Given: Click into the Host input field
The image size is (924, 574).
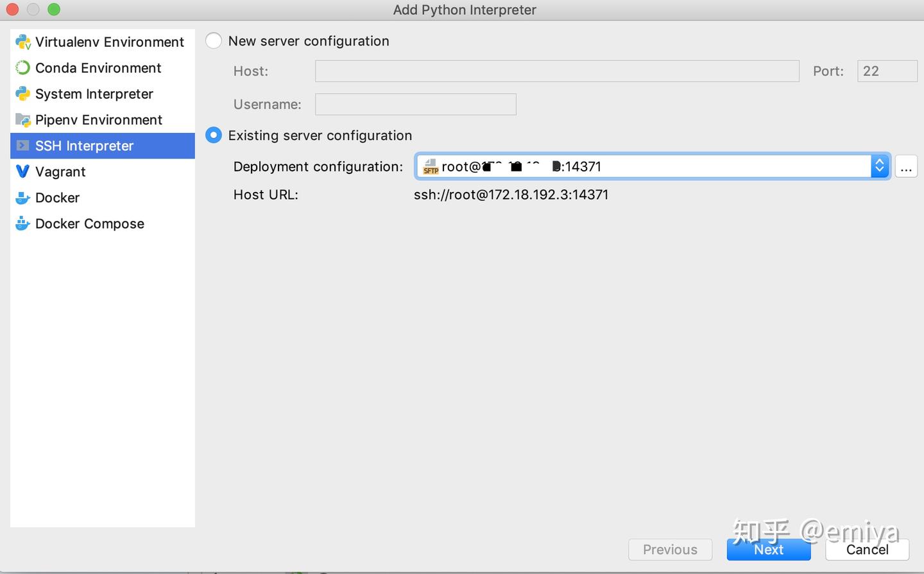Looking at the screenshot, I should coord(556,71).
